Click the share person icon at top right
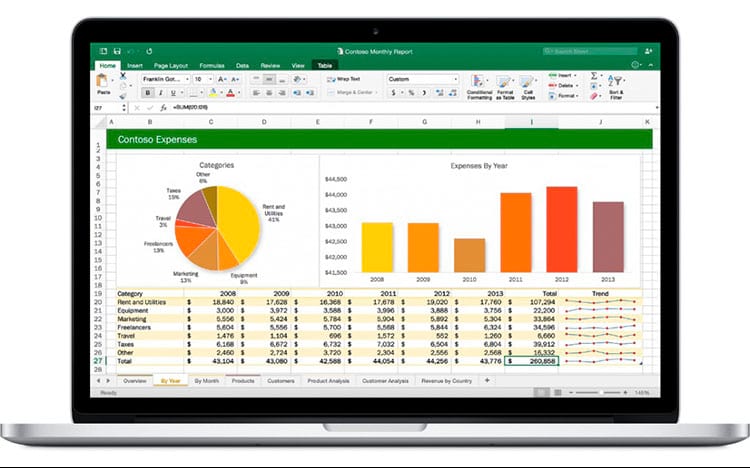This screenshot has width=750, height=468. point(649,51)
